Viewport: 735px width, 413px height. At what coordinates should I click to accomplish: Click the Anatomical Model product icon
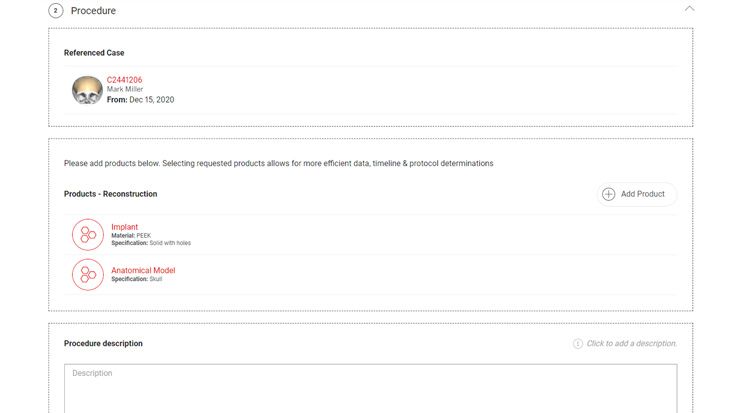[x=88, y=274]
